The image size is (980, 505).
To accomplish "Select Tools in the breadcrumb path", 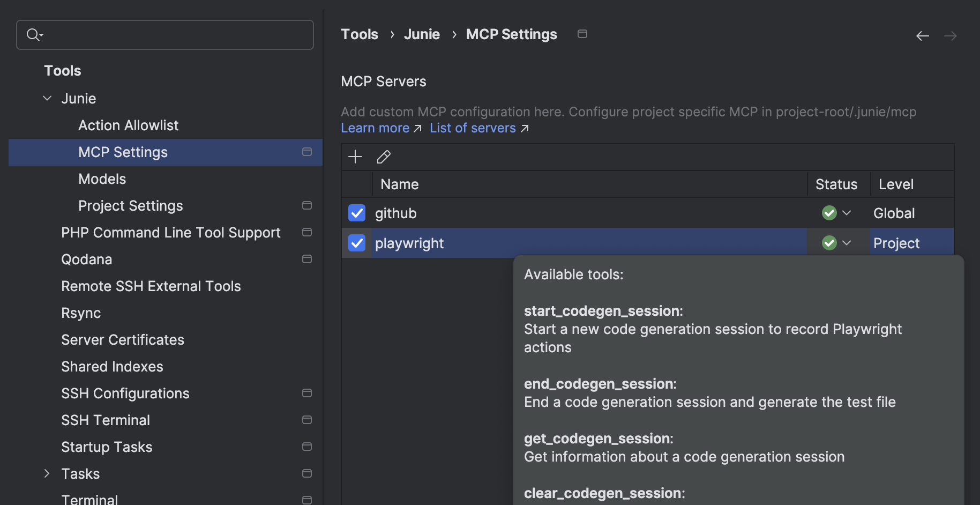I will pyautogui.click(x=359, y=34).
